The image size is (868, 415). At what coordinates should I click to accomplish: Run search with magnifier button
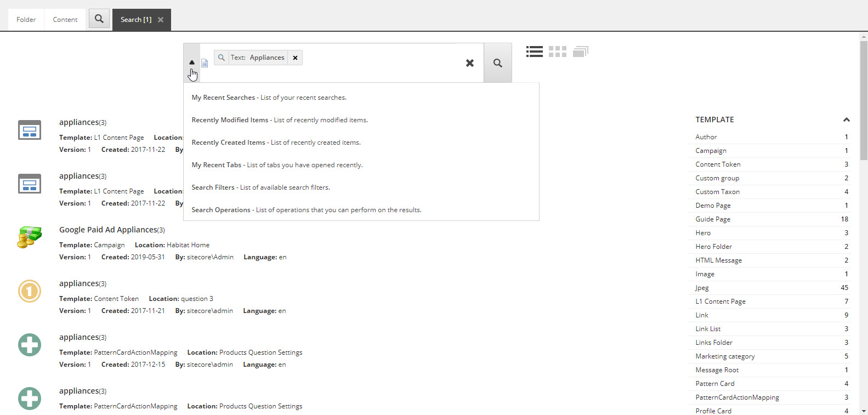[498, 63]
